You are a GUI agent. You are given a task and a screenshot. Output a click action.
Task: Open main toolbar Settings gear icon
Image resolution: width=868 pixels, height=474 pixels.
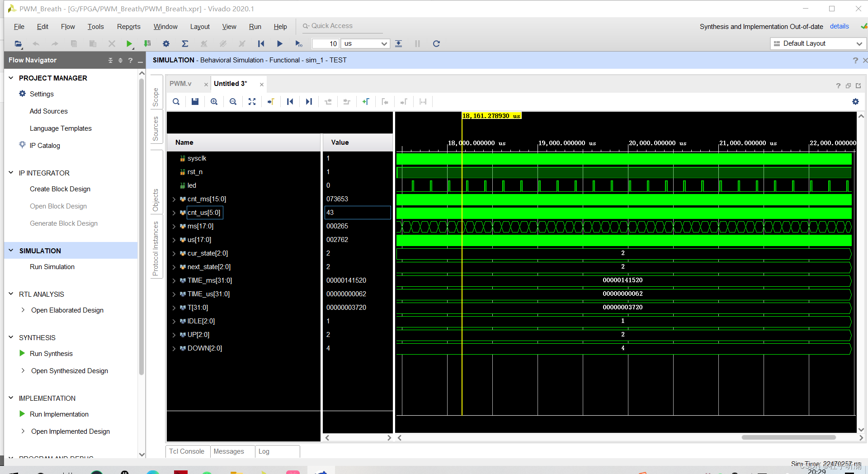point(166,44)
